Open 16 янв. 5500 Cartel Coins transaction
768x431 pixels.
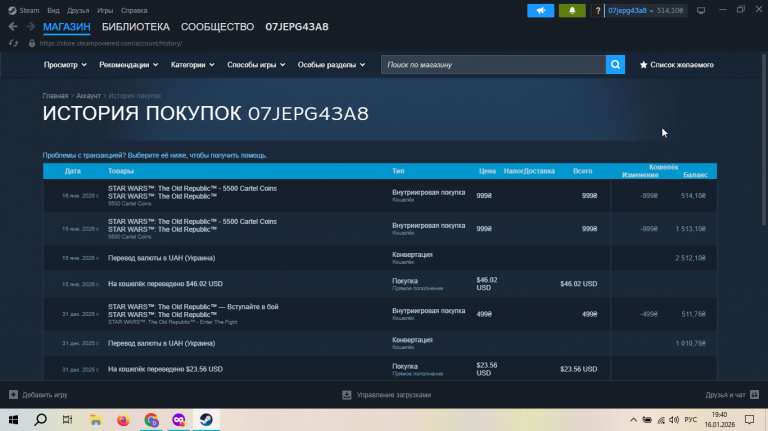point(380,195)
